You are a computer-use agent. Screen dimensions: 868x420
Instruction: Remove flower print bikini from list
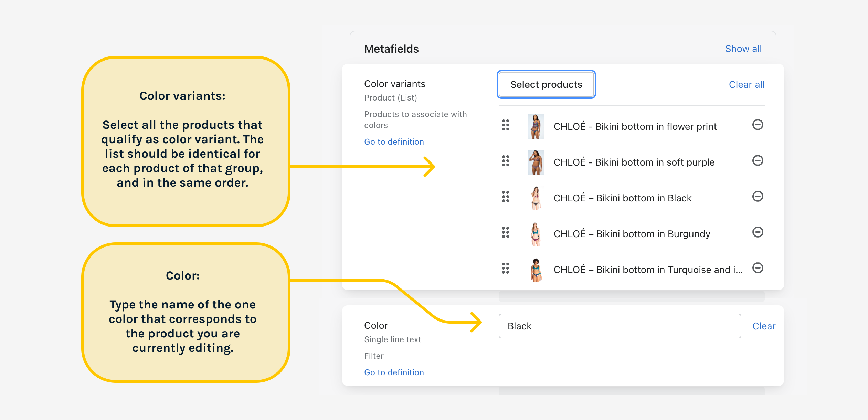tap(758, 125)
